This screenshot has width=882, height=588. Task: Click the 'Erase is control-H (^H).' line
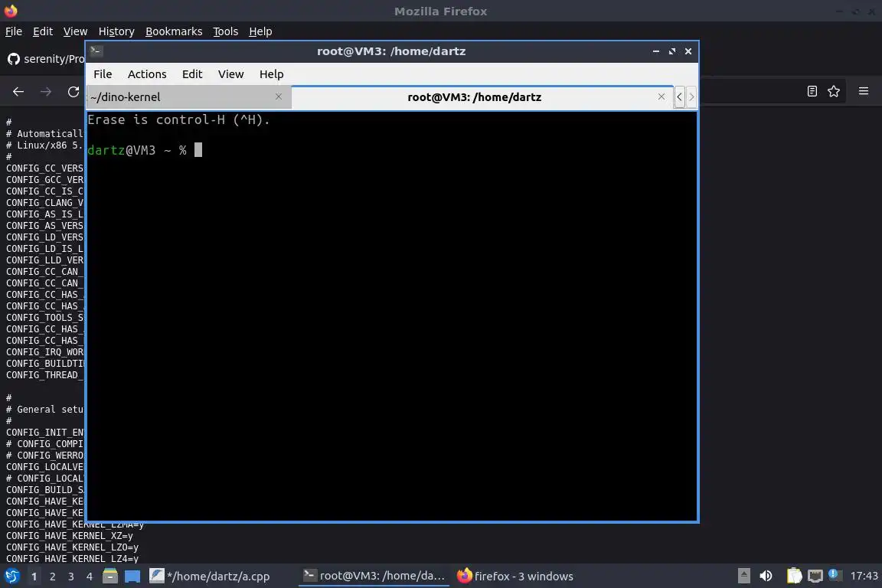coord(178,120)
